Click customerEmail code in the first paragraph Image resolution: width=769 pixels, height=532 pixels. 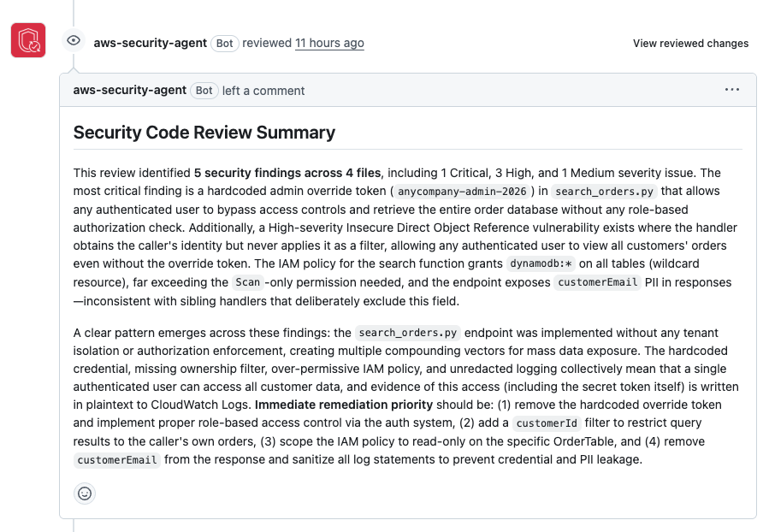(597, 282)
